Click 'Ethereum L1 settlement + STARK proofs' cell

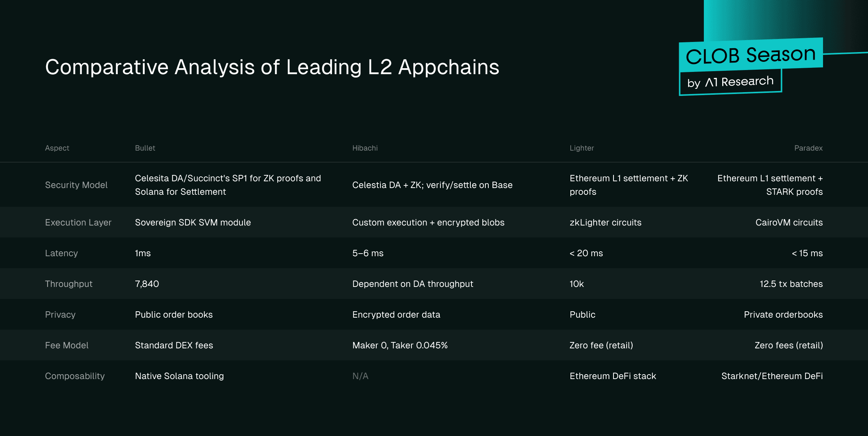770,185
